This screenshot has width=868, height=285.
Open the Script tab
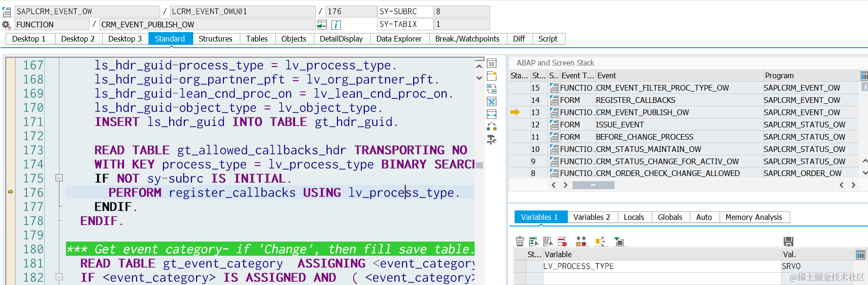coord(548,39)
